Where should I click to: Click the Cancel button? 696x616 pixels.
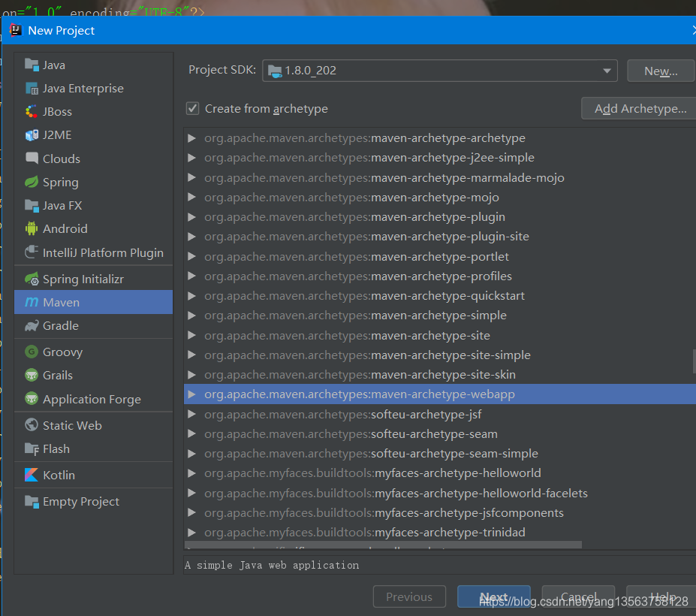[x=578, y=596]
